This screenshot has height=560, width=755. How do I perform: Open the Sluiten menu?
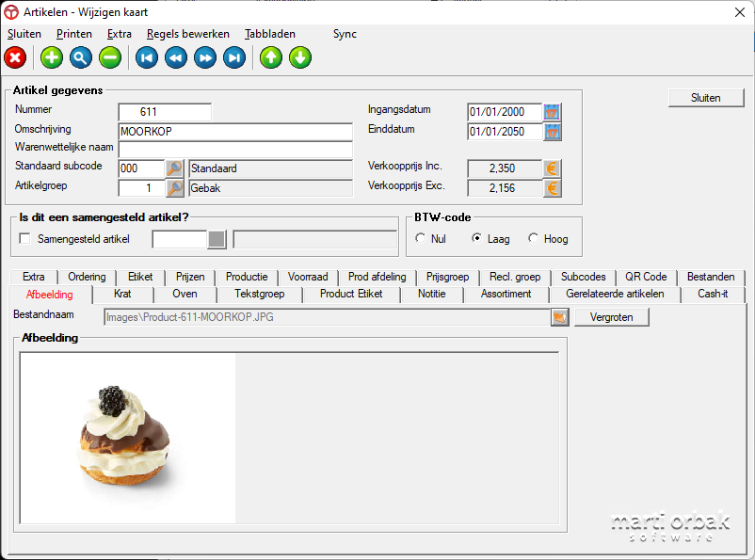[24, 34]
